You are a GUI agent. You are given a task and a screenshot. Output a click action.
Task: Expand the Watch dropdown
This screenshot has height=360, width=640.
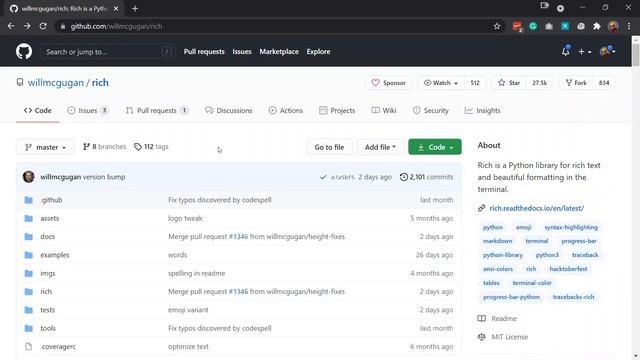click(442, 83)
